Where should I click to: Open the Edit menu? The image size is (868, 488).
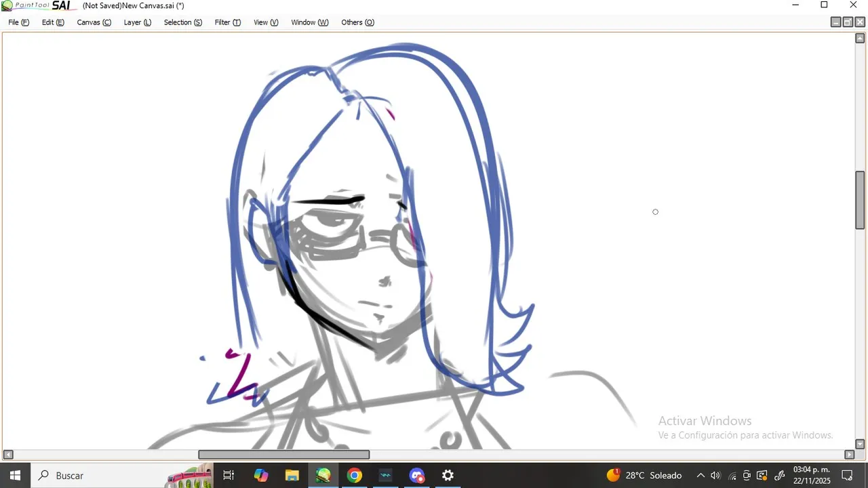[x=53, y=22]
